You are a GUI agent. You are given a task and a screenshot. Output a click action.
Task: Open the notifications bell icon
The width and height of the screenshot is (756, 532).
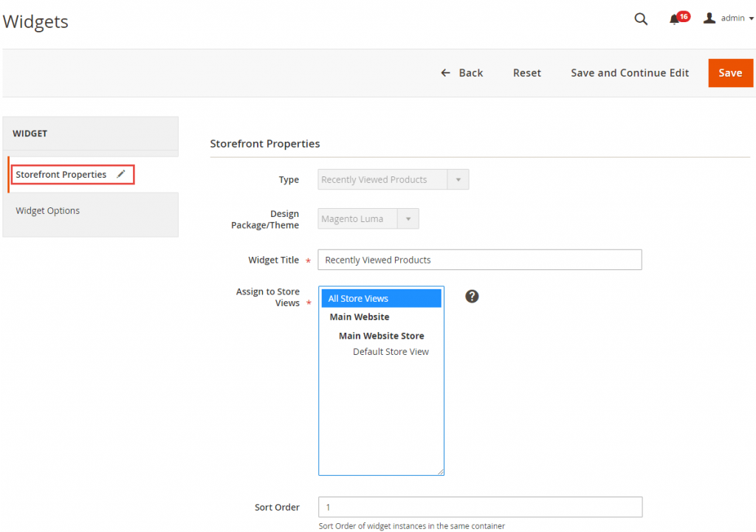point(674,20)
